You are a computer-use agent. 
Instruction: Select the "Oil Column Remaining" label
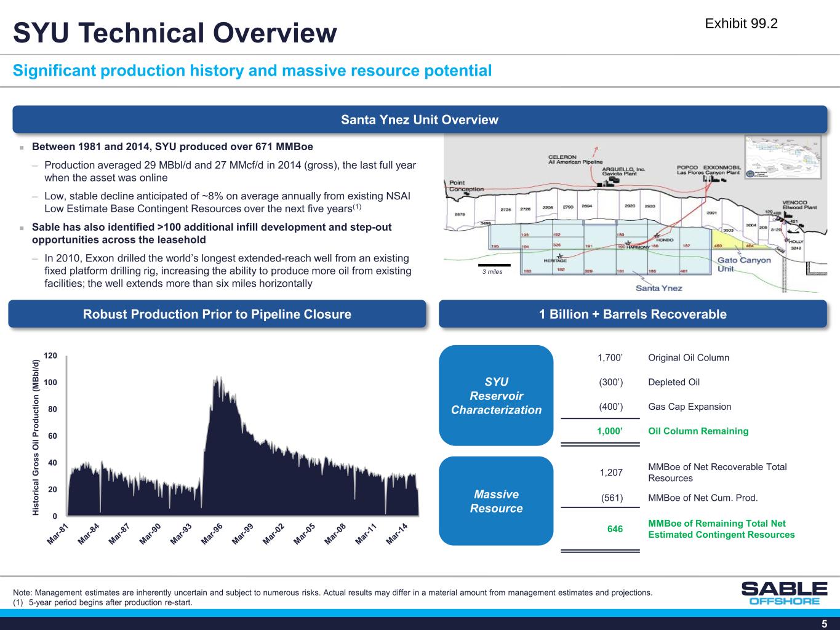[x=698, y=431]
